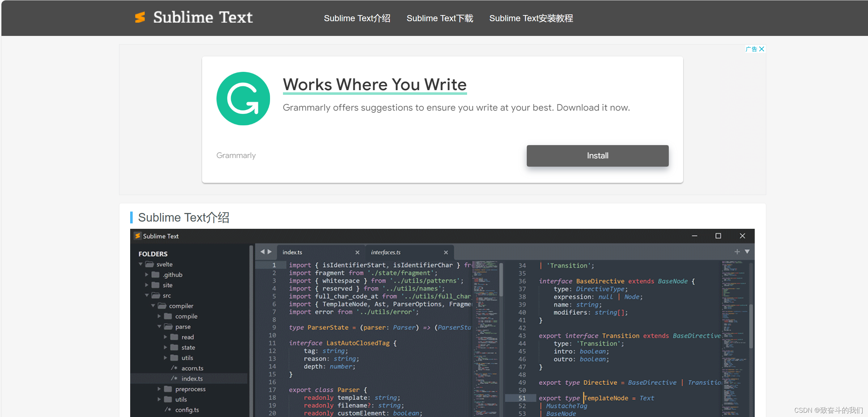Screen dimensions: 868x417
Task: Click the Grammarly ad description text
Action: (456, 107)
